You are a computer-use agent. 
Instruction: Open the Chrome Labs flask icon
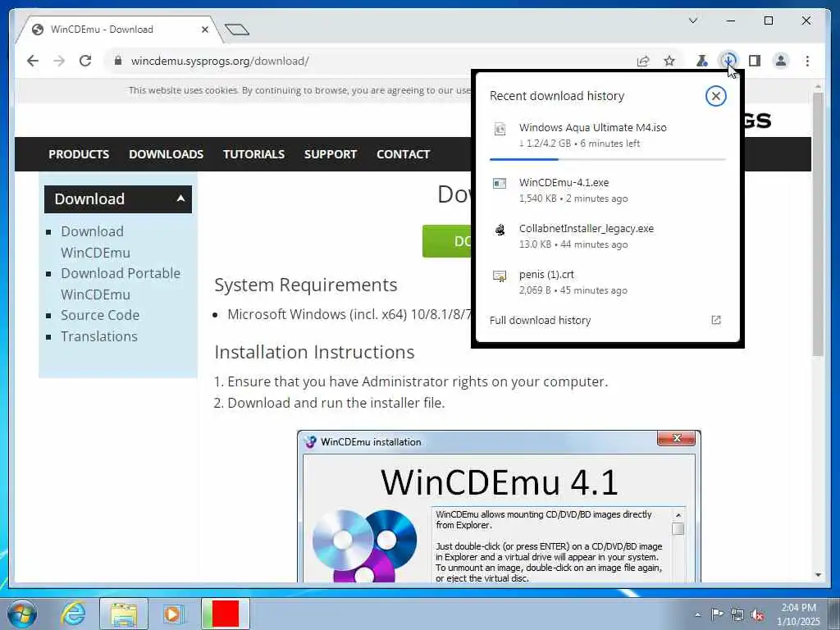(x=702, y=61)
